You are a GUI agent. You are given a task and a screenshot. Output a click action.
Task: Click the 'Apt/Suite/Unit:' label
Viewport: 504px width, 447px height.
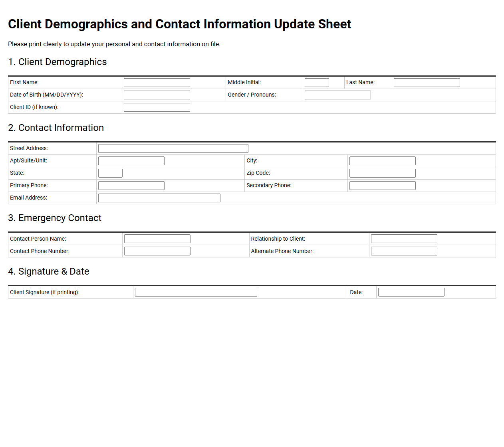click(x=28, y=160)
